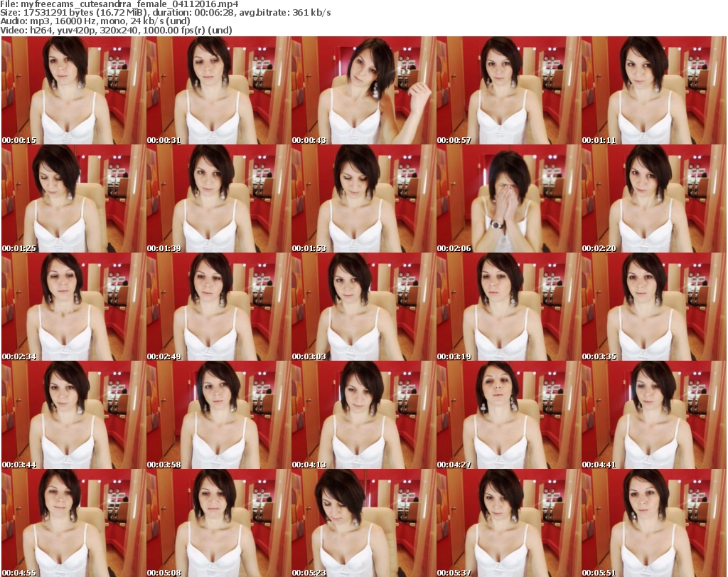Choose the thumbnail at 00:04:41

tap(654, 415)
